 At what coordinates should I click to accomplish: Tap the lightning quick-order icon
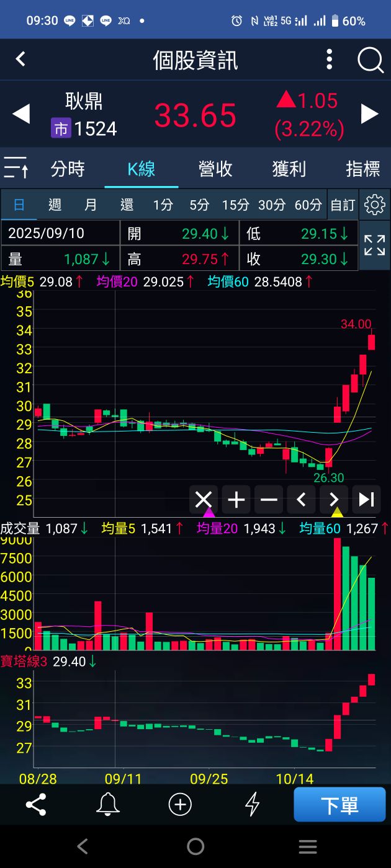[x=252, y=805]
